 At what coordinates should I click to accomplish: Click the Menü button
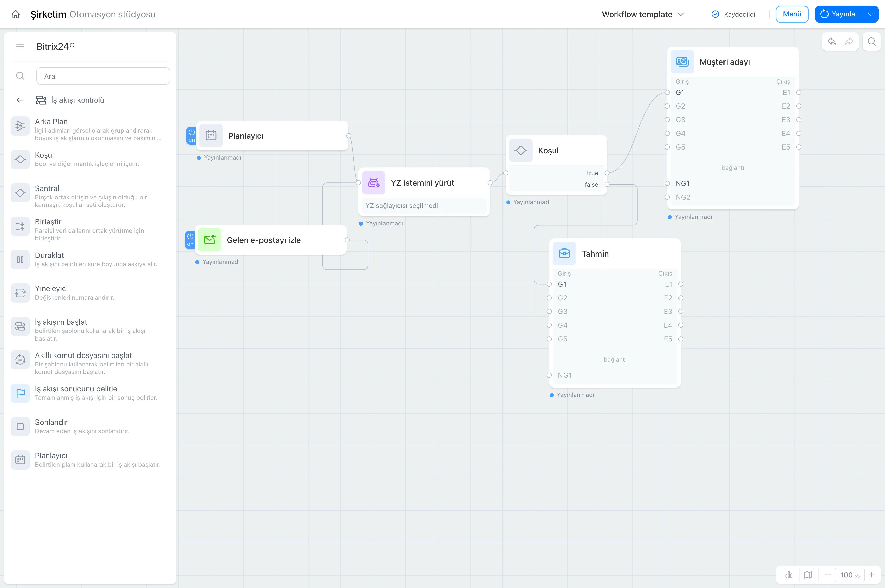792,14
